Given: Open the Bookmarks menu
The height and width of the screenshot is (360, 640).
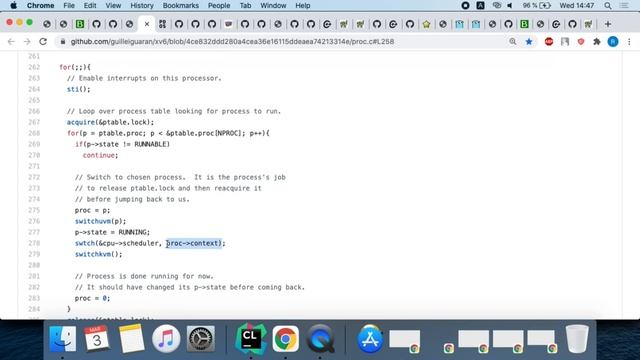Looking at the screenshot, I should tap(180, 6).
